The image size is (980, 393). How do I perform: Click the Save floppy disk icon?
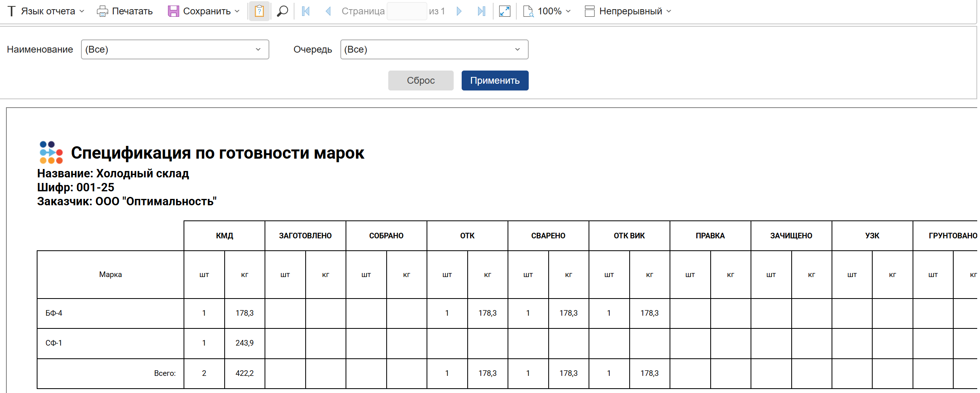[x=173, y=11]
